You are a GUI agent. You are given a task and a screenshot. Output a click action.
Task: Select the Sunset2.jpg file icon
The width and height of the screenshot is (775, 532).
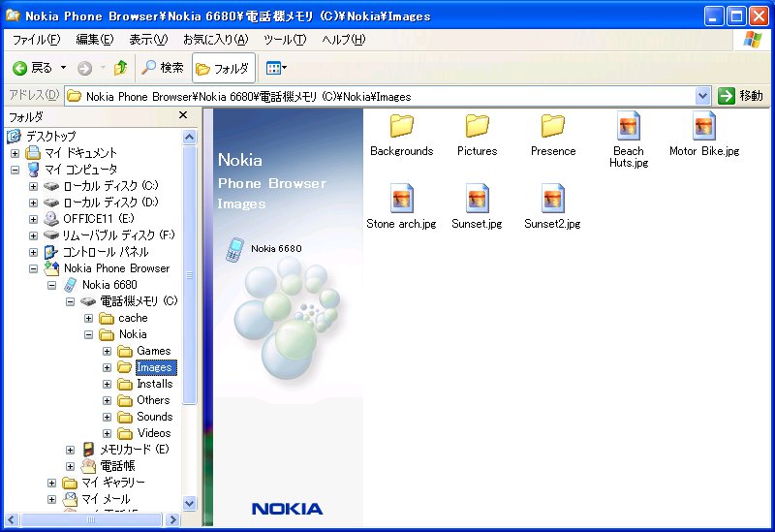[552, 199]
